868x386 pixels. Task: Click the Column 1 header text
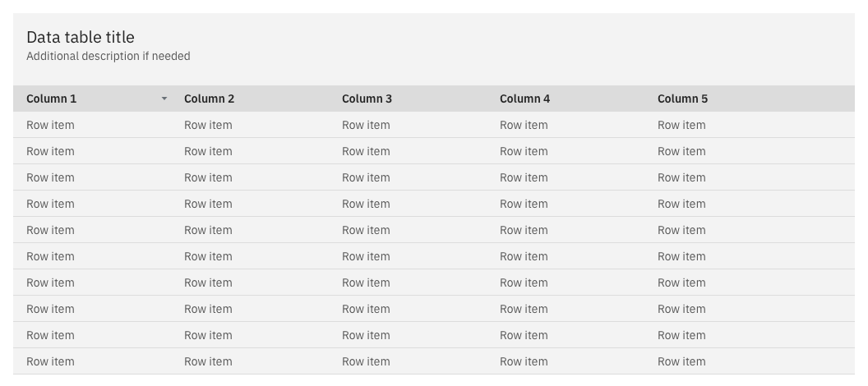(x=51, y=99)
